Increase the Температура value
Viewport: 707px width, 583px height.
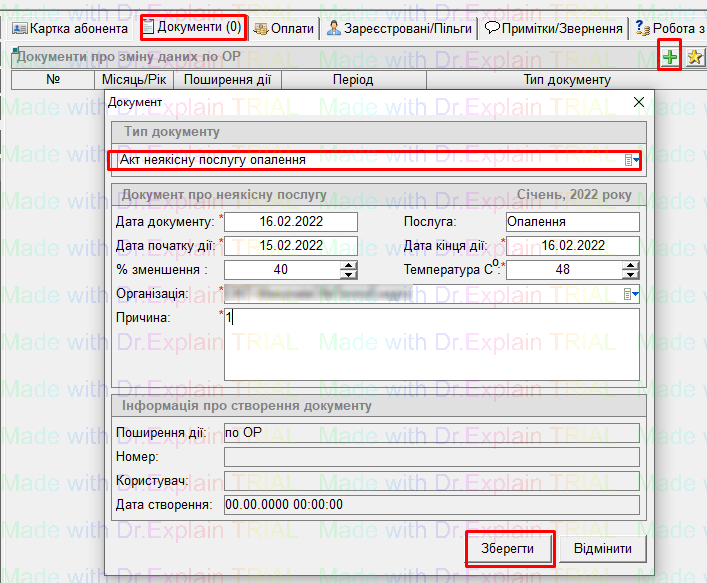pos(631,265)
